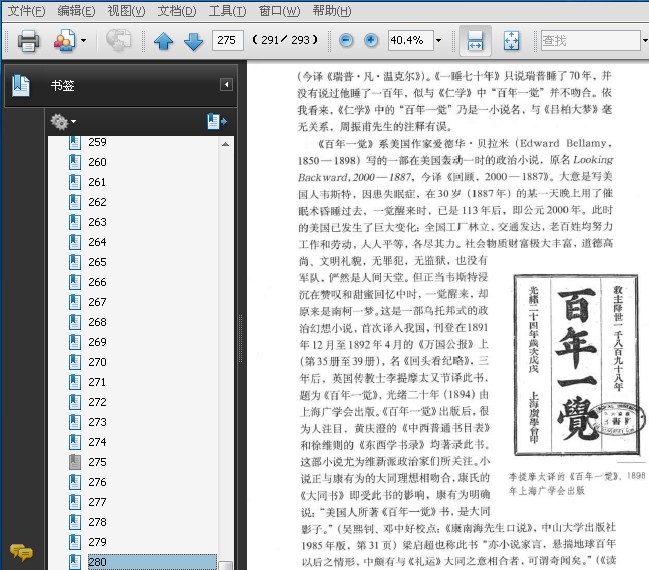Viewport: 649px width, 570px height.
Task: Open the bookmark options gear dropdown
Action: click(x=62, y=121)
